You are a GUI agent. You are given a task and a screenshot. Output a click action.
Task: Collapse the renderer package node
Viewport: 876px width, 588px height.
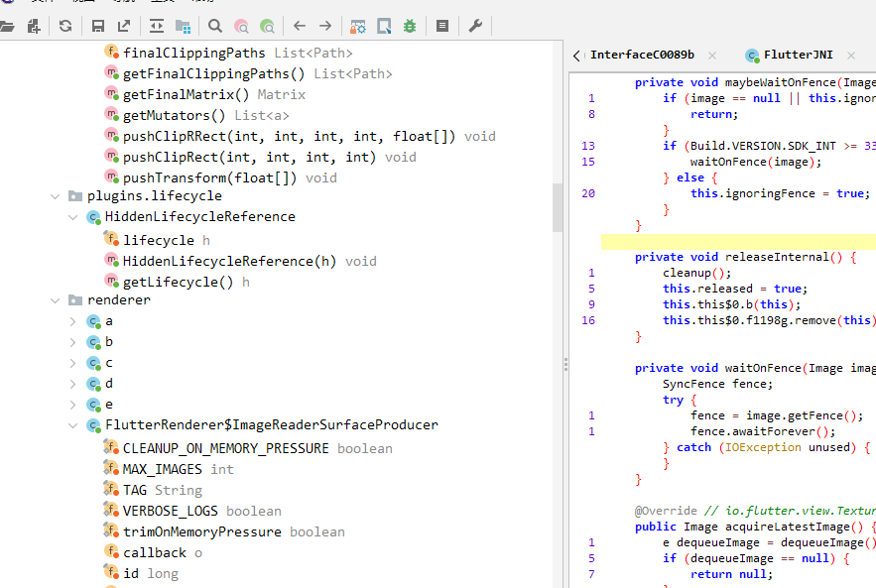tap(55, 300)
